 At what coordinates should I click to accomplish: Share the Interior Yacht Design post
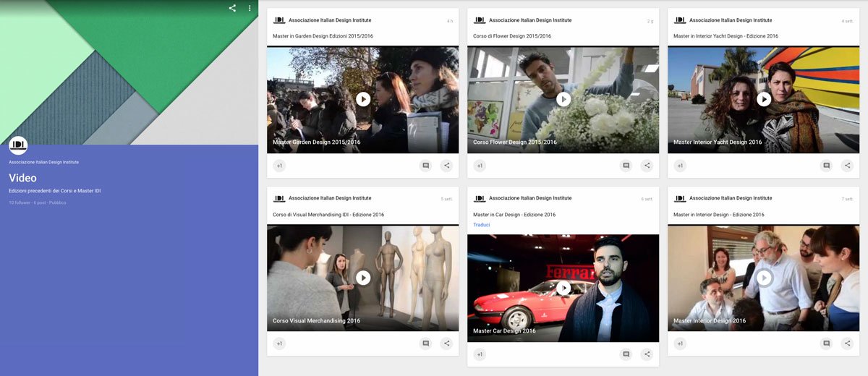(847, 166)
